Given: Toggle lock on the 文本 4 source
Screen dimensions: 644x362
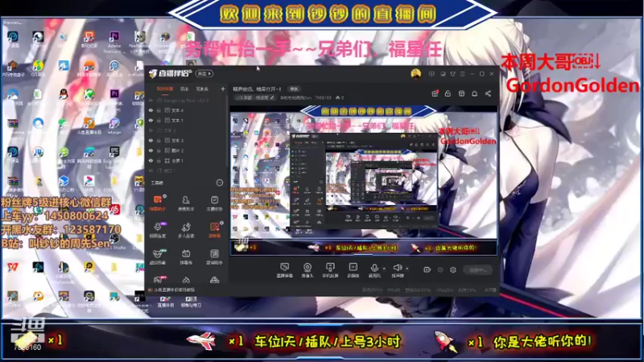Looking at the screenshot, I should 159,110.
